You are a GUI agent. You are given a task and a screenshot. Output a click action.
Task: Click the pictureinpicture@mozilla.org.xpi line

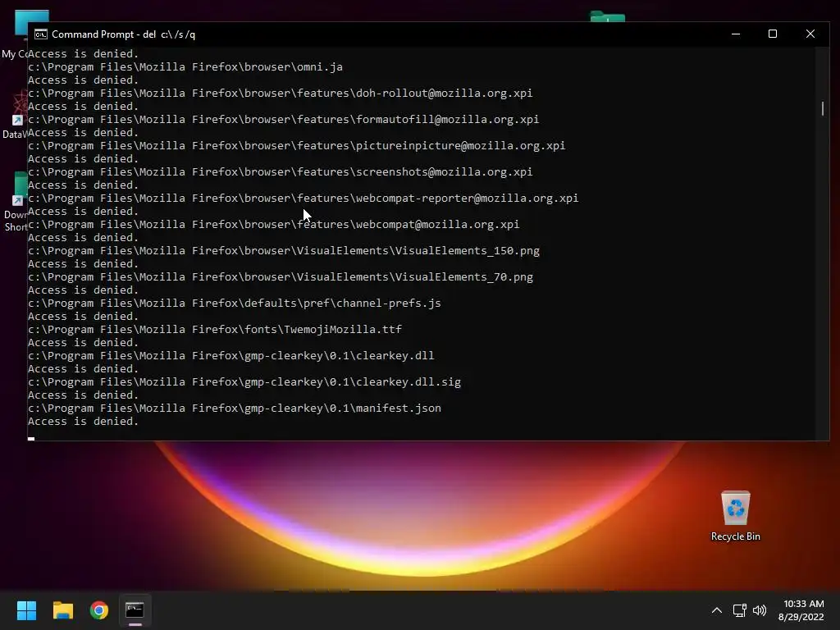click(297, 146)
